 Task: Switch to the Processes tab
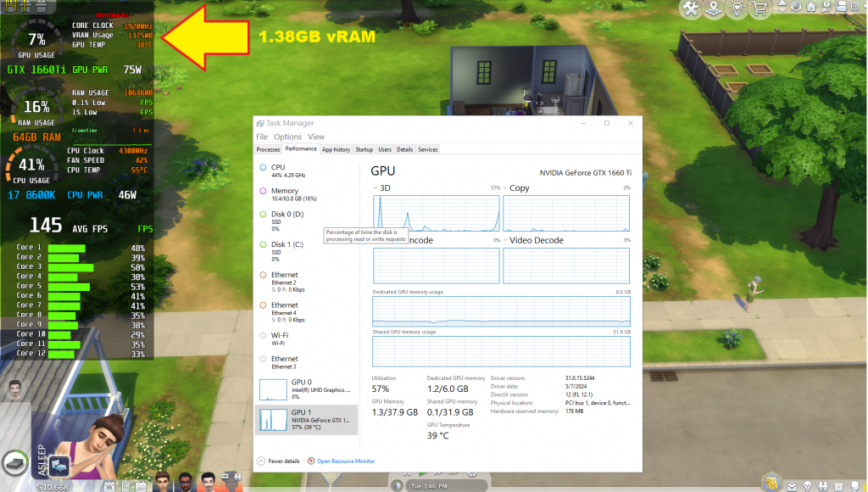pyautogui.click(x=268, y=148)
